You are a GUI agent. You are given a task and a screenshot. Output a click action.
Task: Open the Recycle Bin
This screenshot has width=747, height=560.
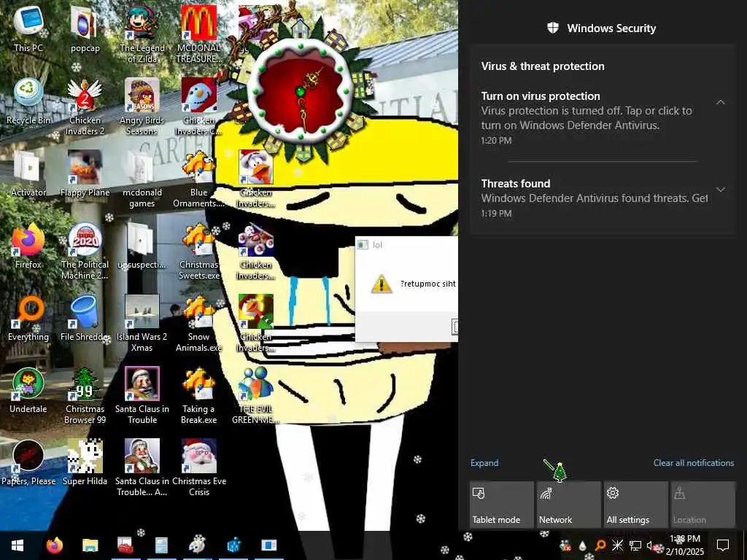pyautogui.click(x=28, y=101)
